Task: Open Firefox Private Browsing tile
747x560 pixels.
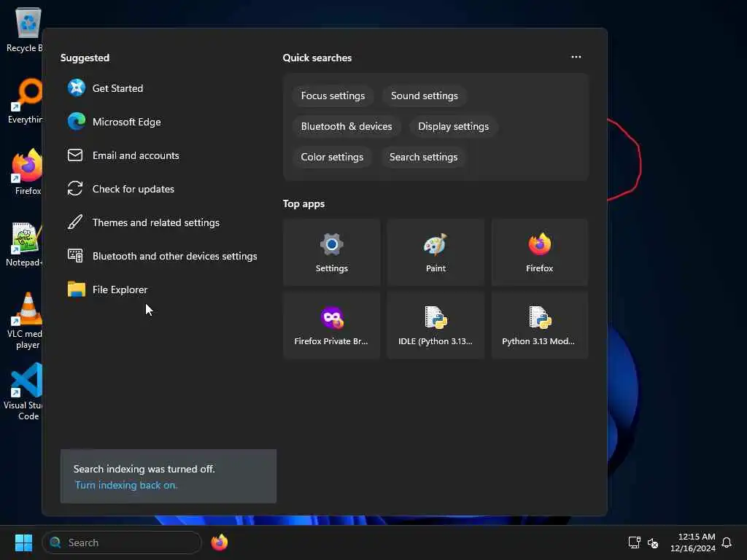Action: 332,325
